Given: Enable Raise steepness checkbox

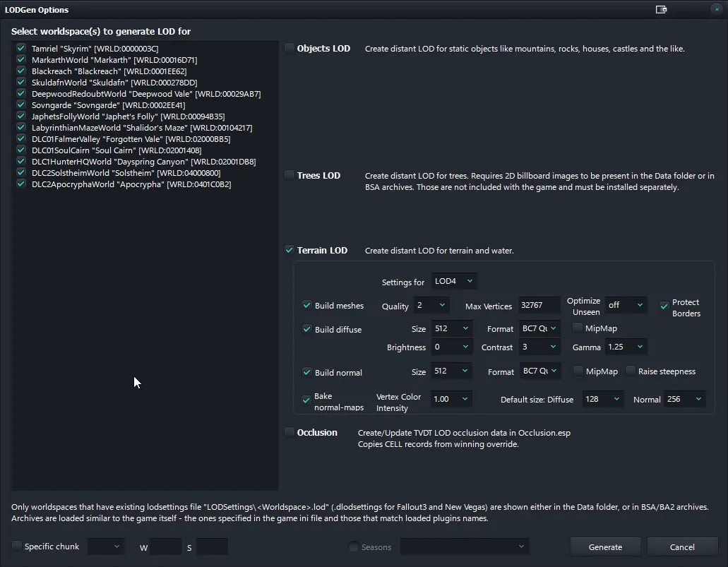Looking at the screenshot, I should (x=630, y=371).
